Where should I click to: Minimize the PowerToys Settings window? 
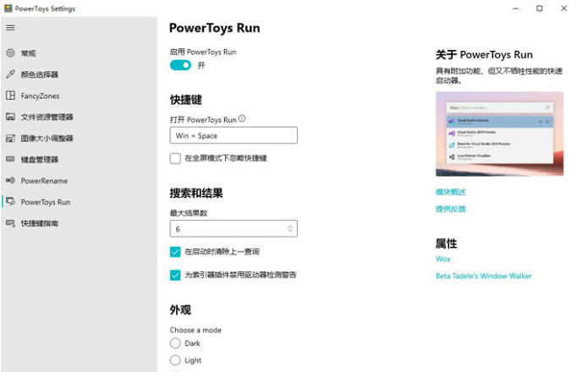(x=515, y=8)
